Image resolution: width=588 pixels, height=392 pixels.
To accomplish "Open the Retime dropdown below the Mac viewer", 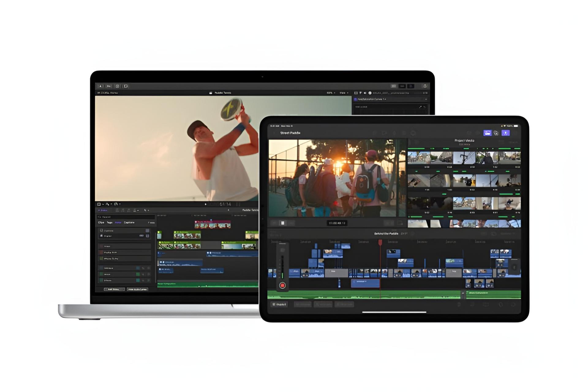I will click(117, 204).
